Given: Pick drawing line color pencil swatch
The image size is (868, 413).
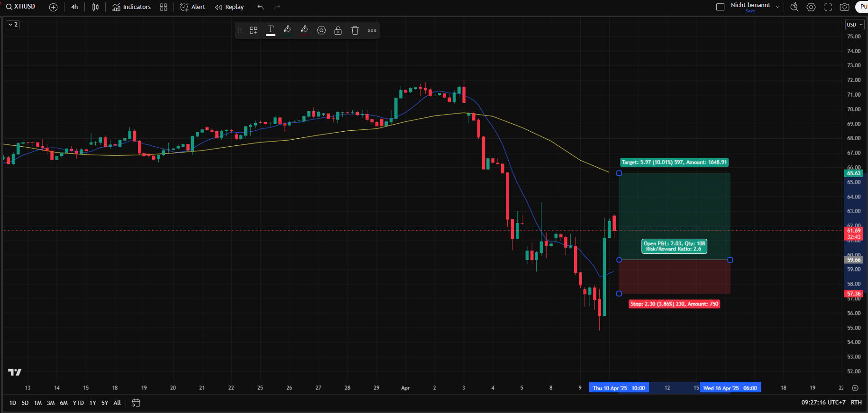Looking at the screenshot, I should pos(304,30).
